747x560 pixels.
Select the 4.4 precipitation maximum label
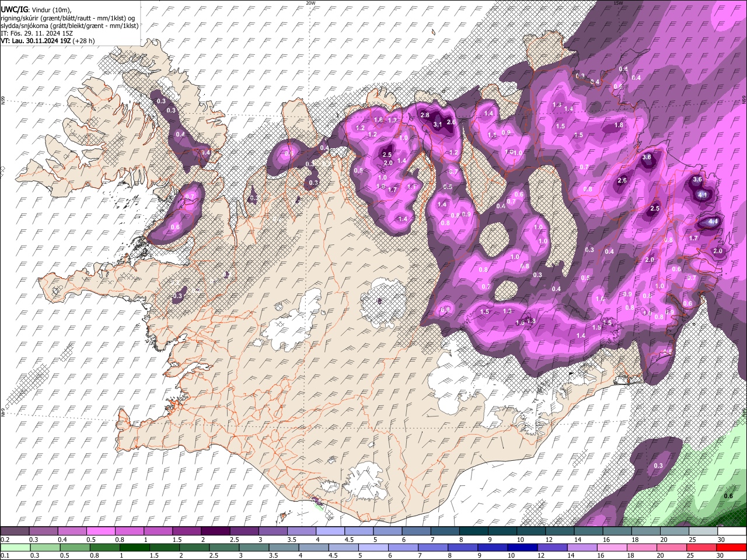(x=713, y=222)
